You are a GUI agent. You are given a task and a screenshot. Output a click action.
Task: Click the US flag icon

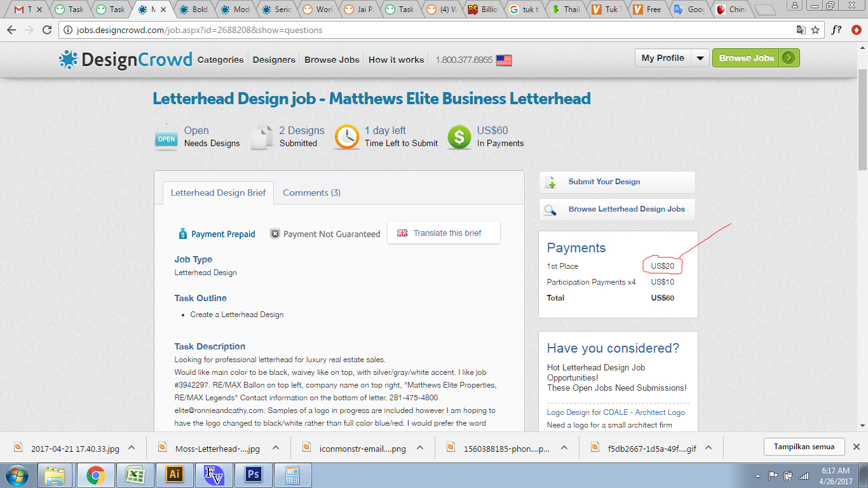504,60
